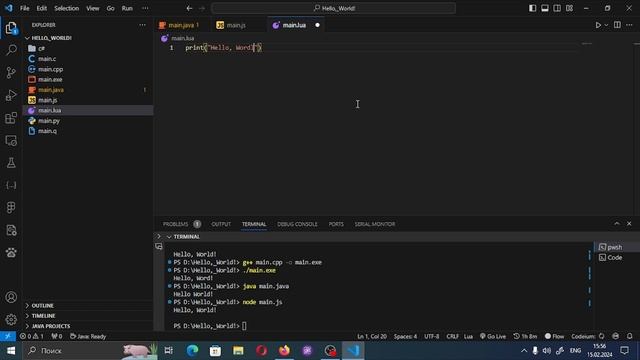Open the Explorer view in activity bar
This screenshot has width=640, height=360.
11,28
